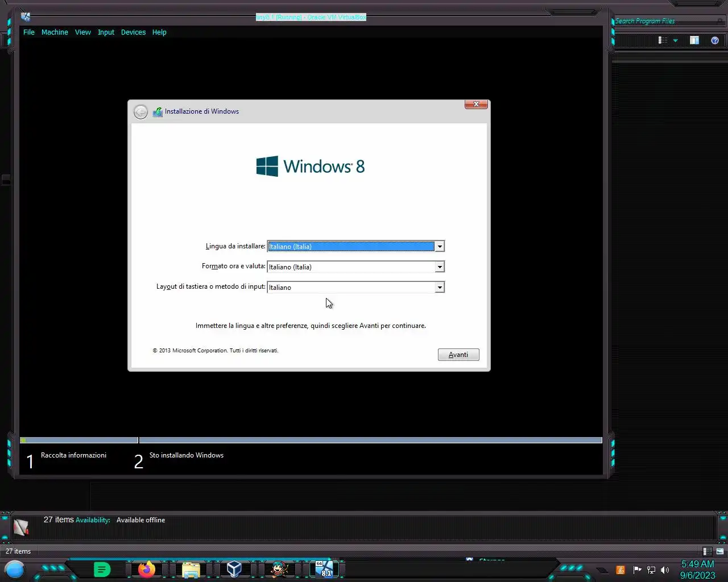Click the Avanti button
Viewport: 728px width, 582px height.
point(458,355)
